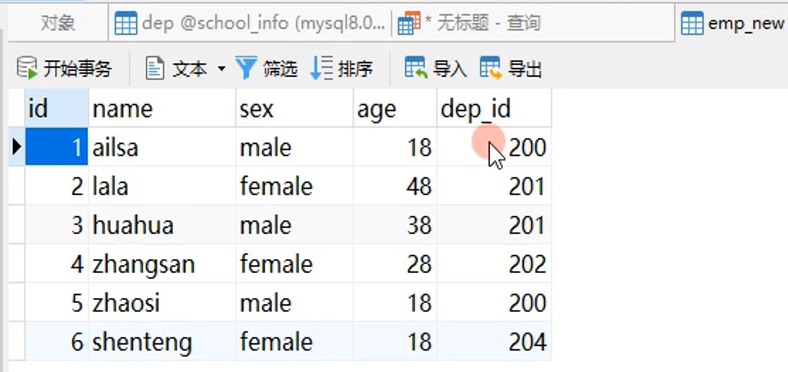Click the sex column header
Viewport: 788px width, 372px height.
click(294, 109)
